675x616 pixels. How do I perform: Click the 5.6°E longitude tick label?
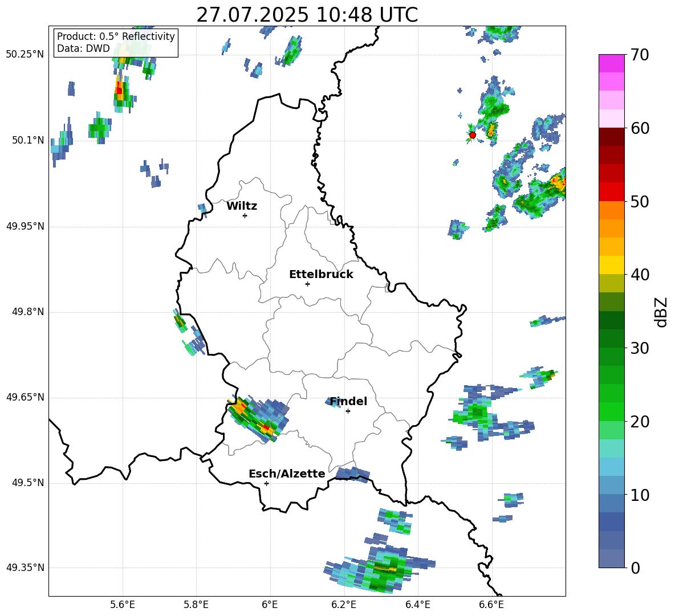pyautogui.click(x=122, y=605)
